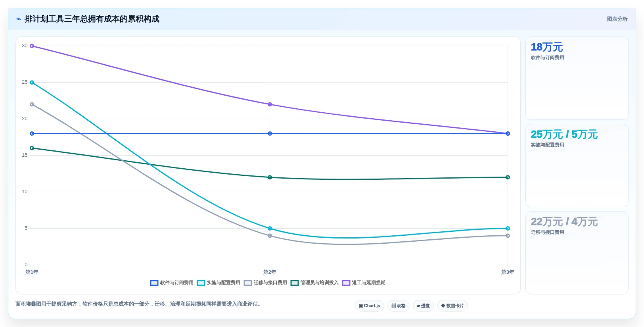Viewport: 644px width, 327px height.
Task: Toggle the 管理员与培训投入 legend item
Action: tap(314, 283)
